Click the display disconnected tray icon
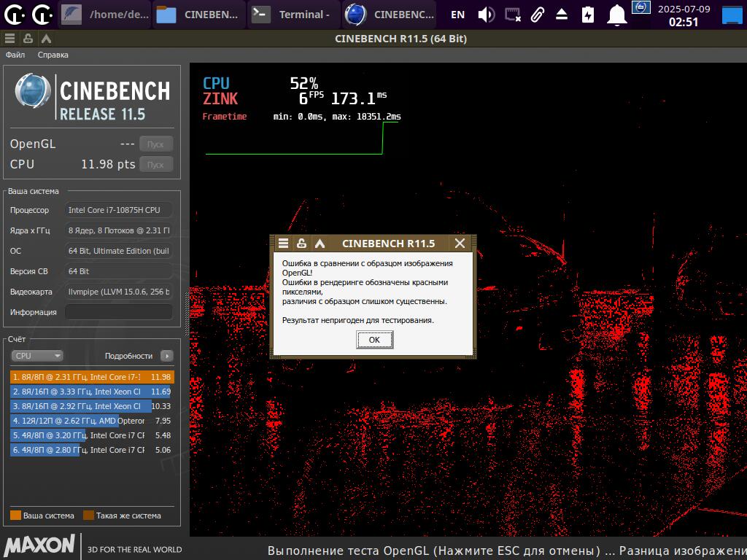This screenshot has width=747, height=560. pos(513,15)
